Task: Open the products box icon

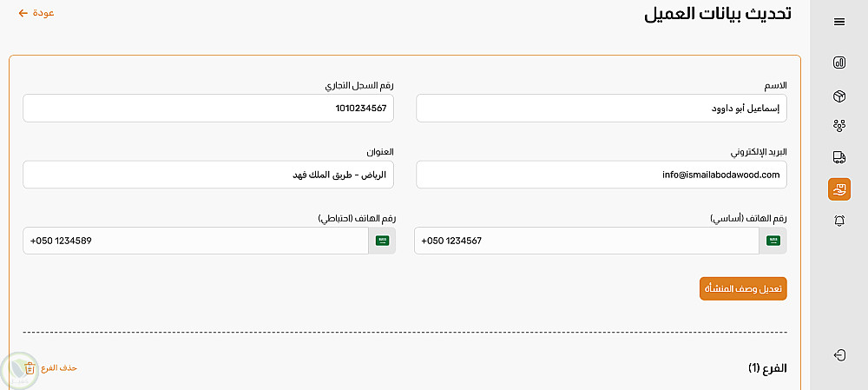Action: (x=839, y=95)
